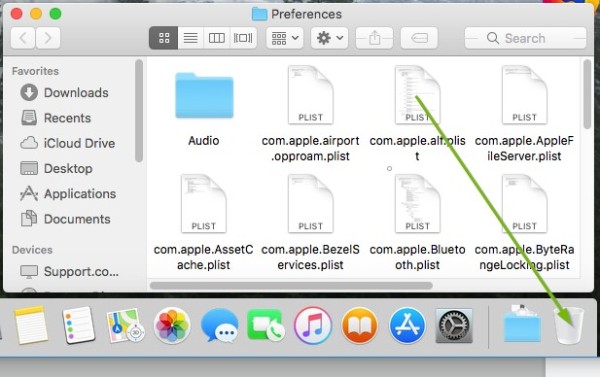Open System Preferences from the Dock
Viewport: 600px width, 377px height.
pyautogui.click(x=454, y=326)
